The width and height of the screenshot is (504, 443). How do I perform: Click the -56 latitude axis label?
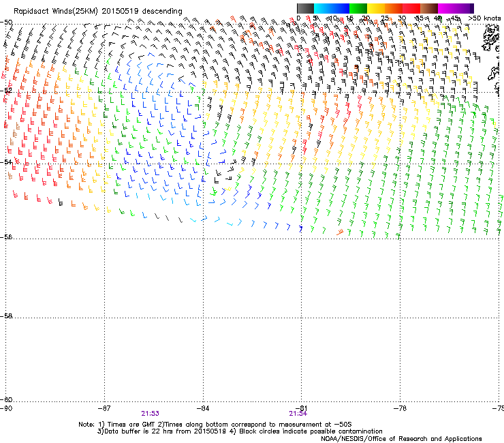(x=6, y=236)
